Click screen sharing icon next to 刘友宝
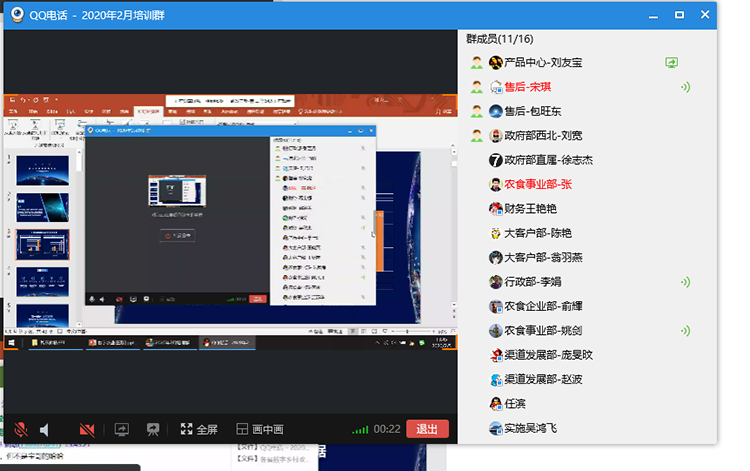Image resolution: width=750 pixels, height=471 pixels. coord(673,62)
